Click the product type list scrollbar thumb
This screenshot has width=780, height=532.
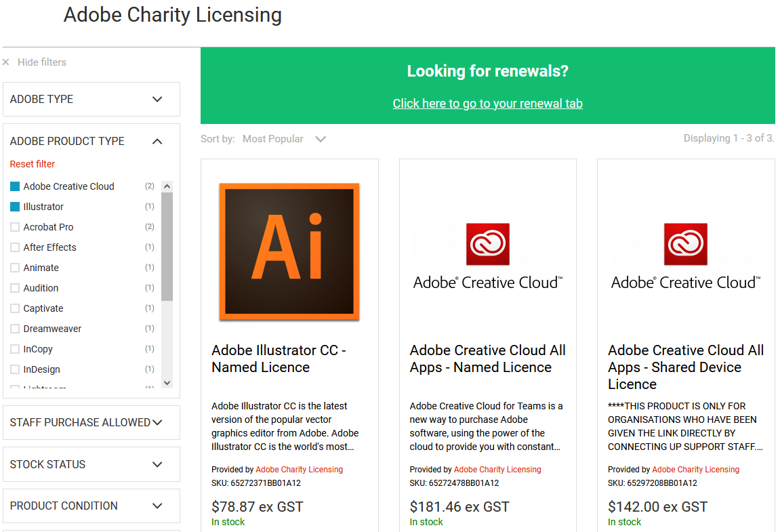pyautogui.click(x=167, y=247)
